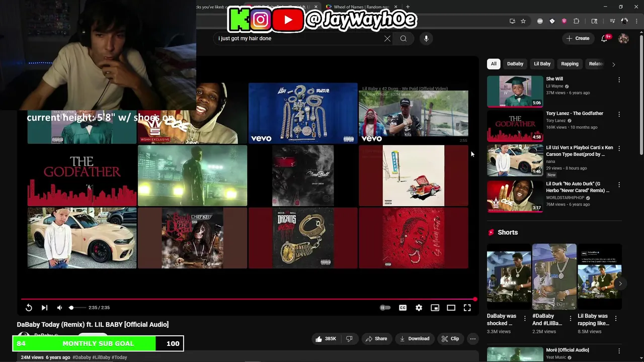
Task: Clip the video
Action: (450, 339)
